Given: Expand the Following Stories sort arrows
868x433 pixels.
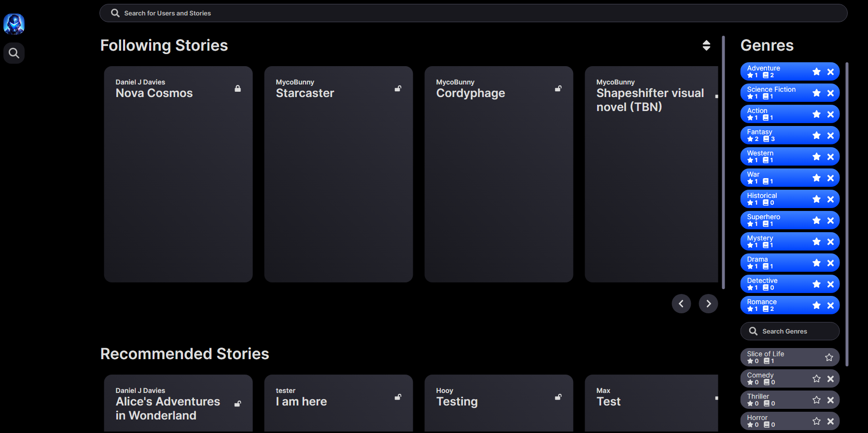Looking at the screenshot, I should [706, 45].
